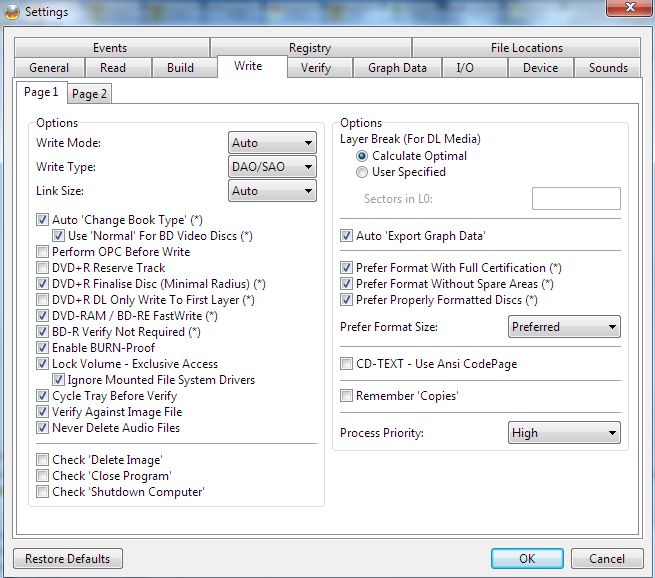Select User Specified layer break option
655x578 pixels.
tap(362, 172)
